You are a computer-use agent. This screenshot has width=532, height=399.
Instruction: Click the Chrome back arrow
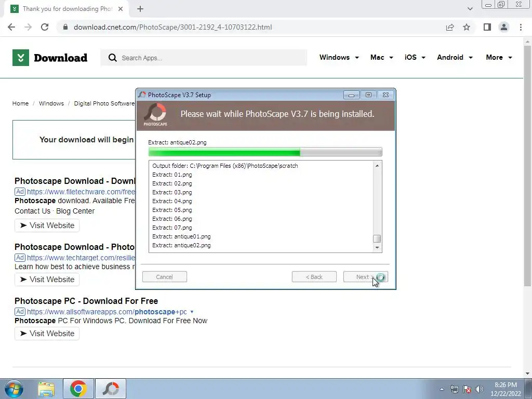click(x=11, y=27)
